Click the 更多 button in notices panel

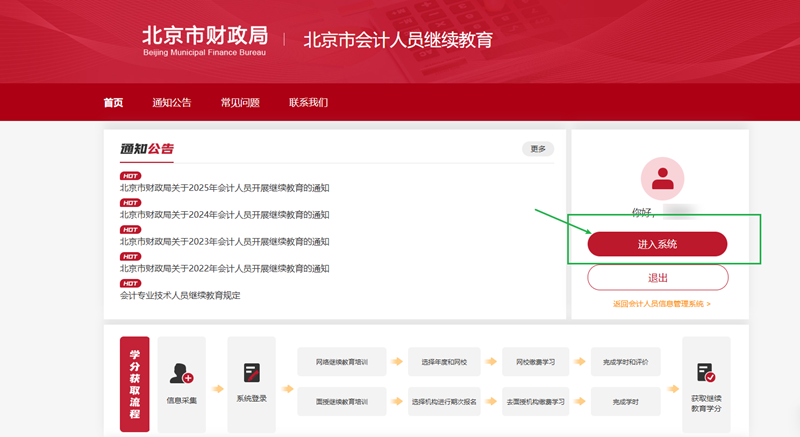[538, 149]
